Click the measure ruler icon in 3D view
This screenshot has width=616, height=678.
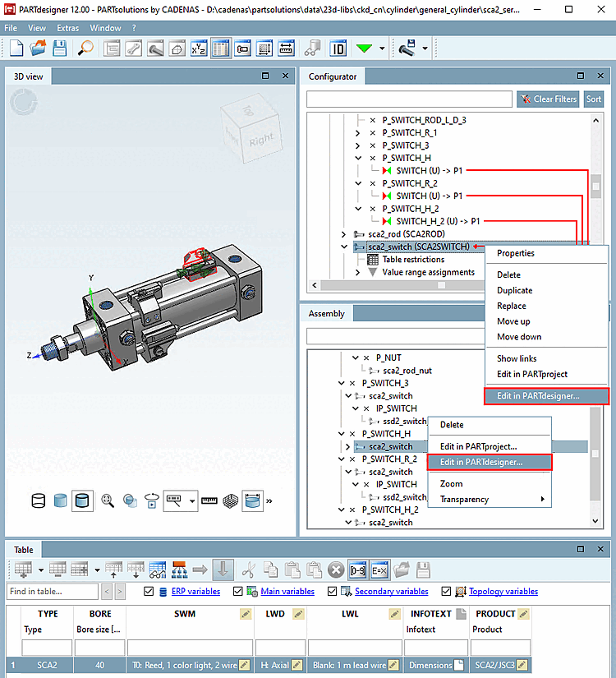click(x=210, y=500)
